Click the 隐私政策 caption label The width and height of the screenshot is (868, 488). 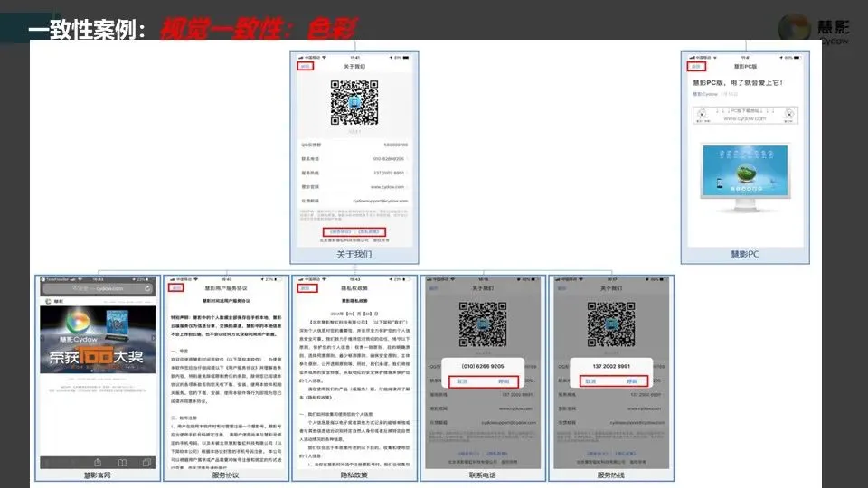pos(354,475)
